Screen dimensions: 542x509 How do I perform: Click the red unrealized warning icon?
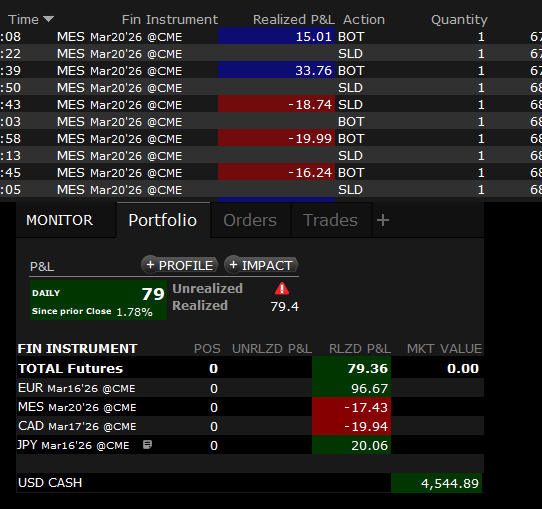[282, 288]
